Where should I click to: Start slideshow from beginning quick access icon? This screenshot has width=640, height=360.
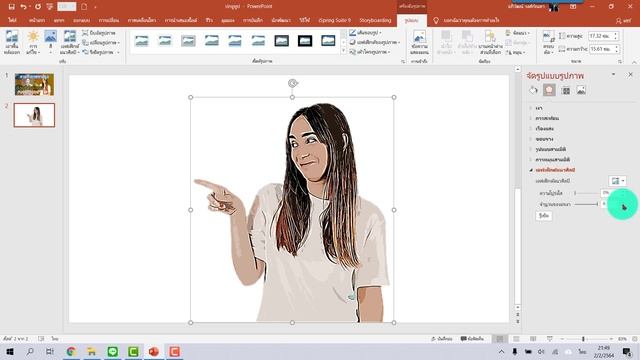(50, 7)
